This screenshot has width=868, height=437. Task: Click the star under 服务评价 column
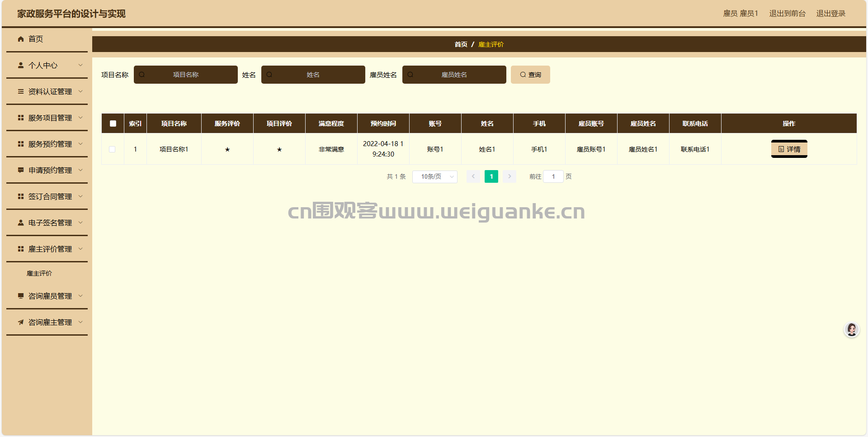tap(227, 149)
